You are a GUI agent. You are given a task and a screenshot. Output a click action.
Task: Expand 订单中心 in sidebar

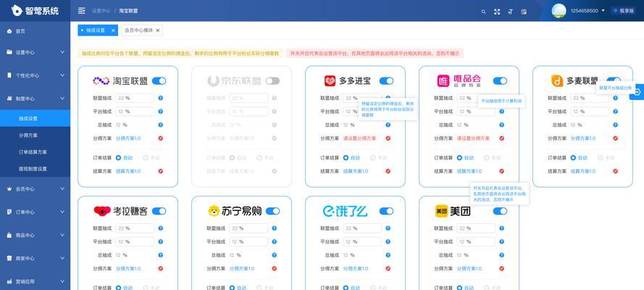click(35, 212)
